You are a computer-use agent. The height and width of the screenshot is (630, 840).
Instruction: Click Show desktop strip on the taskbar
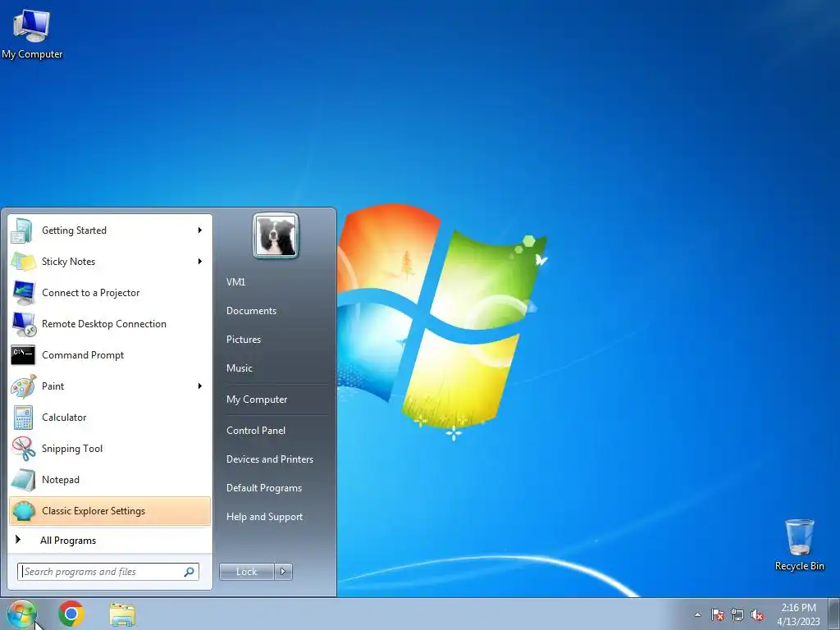[x=835, y=614]
